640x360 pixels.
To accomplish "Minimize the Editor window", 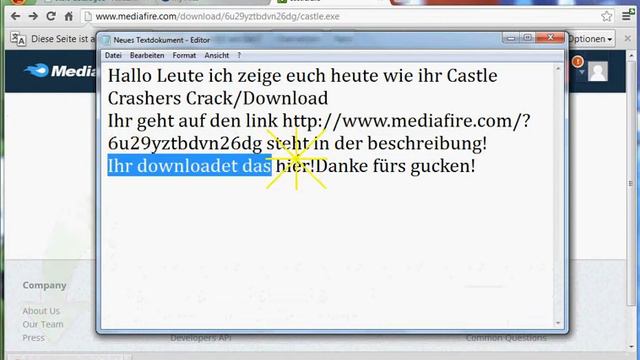I will tap(511, 38).
